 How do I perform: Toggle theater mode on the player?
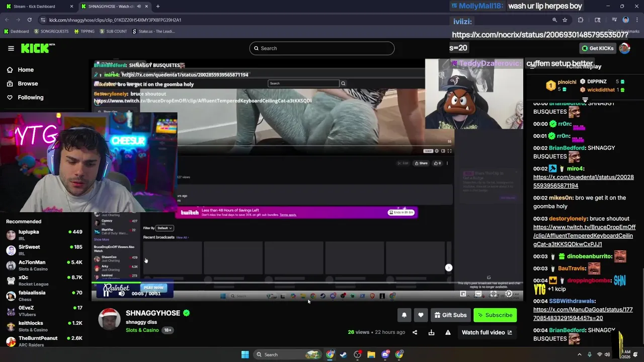pos(478,294)
